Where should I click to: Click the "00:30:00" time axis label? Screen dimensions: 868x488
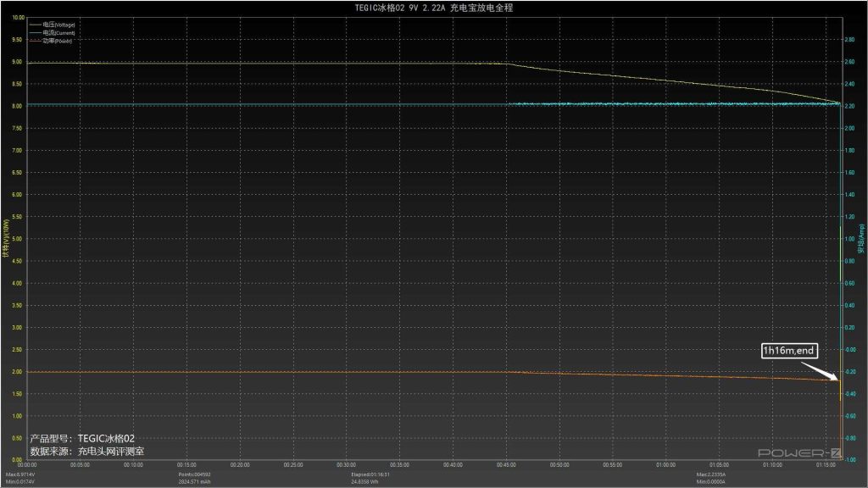coord(346,465)
